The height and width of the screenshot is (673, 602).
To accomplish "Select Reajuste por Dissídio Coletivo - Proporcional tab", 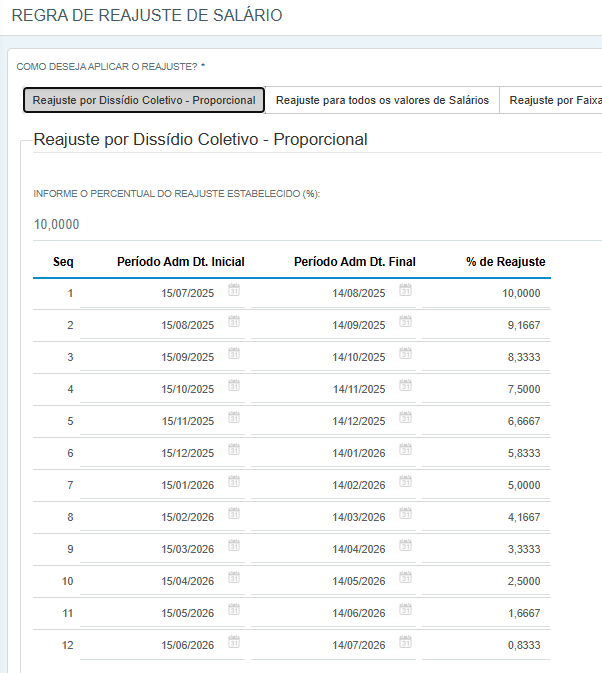I will (x=144, y=100).
